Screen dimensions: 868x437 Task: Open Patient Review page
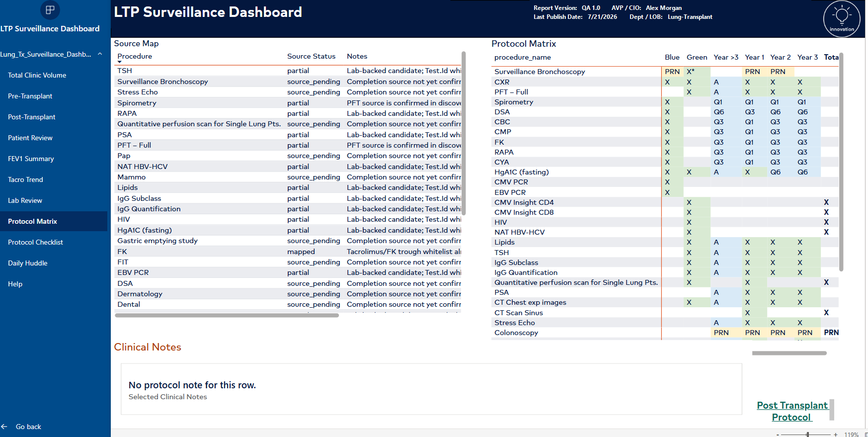coord(54,138)
